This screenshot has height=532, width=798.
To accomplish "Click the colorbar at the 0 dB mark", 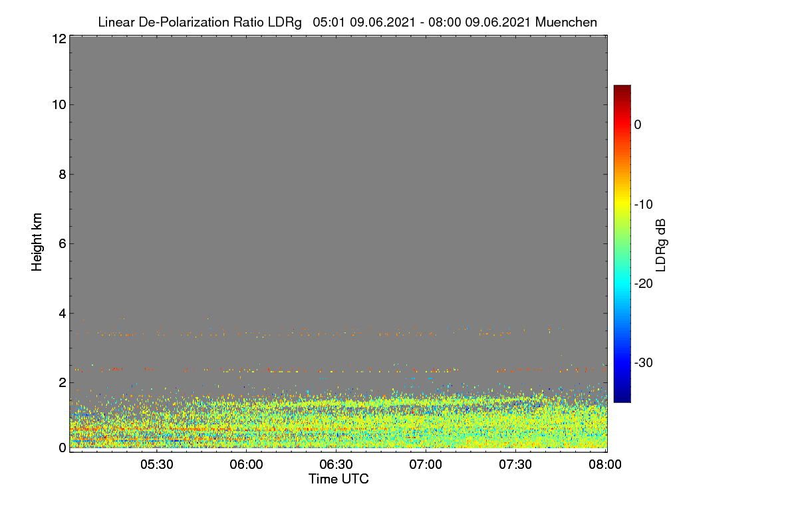I will 622,124.
